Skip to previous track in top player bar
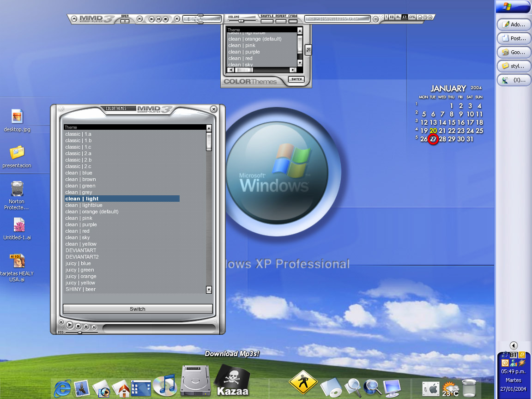532x399 pixels. coord(140,19)
